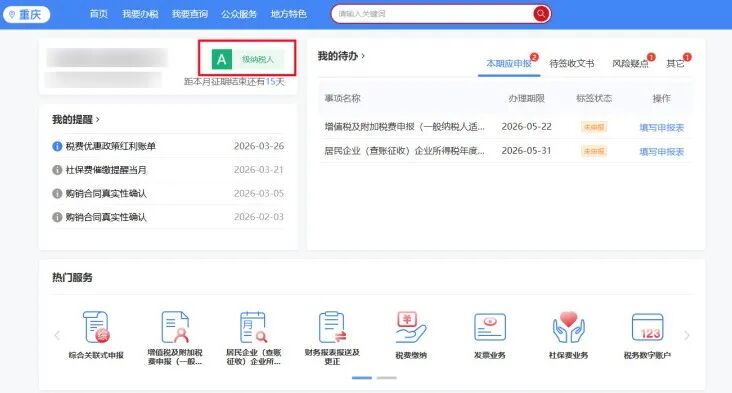
Task: Select the 增值税及附加税费申报 item name
Action: tap(404, 126)
